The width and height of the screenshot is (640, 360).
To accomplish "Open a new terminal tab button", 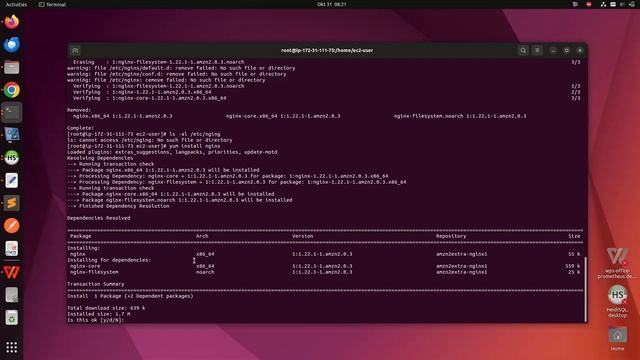I will coord(75,50).
